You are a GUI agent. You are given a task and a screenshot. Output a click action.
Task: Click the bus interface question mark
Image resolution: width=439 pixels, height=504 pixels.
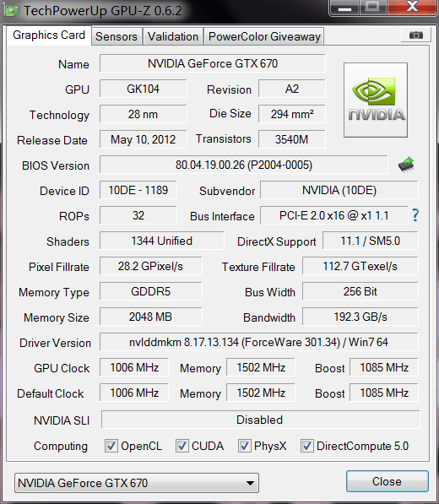[x=415, y=215]
